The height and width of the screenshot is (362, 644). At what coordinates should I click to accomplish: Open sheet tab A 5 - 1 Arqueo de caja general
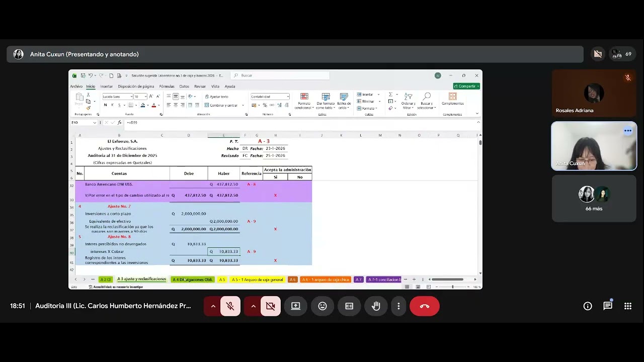point(257,280)
